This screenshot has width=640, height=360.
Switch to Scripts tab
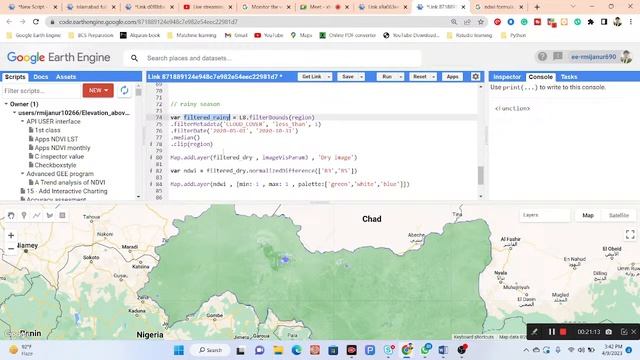(x=15, y=77)
